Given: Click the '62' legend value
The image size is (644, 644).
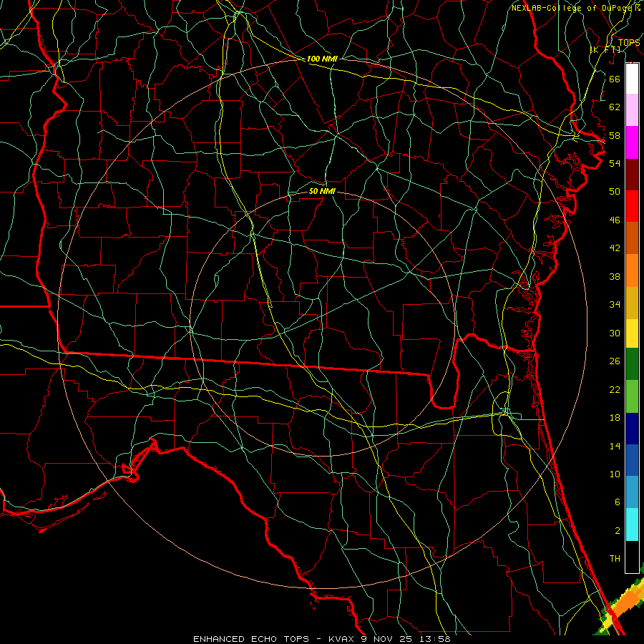Looking at the screenshot, I should tap(615, 107).
